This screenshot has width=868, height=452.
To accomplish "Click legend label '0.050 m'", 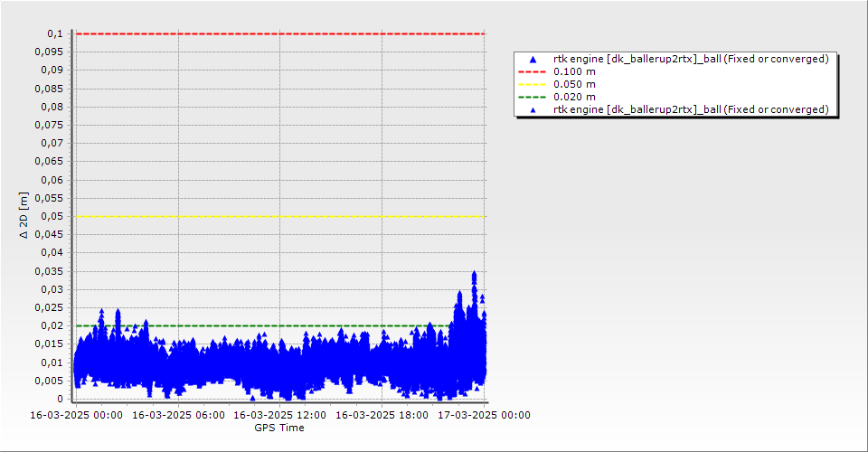I will [575, 85].
